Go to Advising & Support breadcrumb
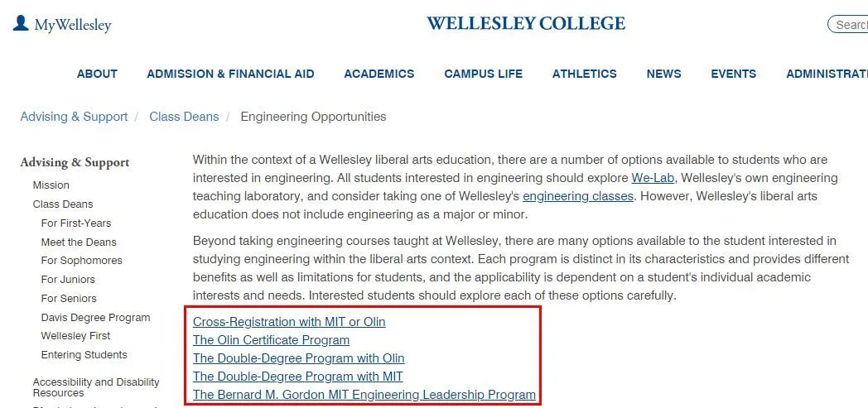868x408 pixels. click(x=74, y=117)
